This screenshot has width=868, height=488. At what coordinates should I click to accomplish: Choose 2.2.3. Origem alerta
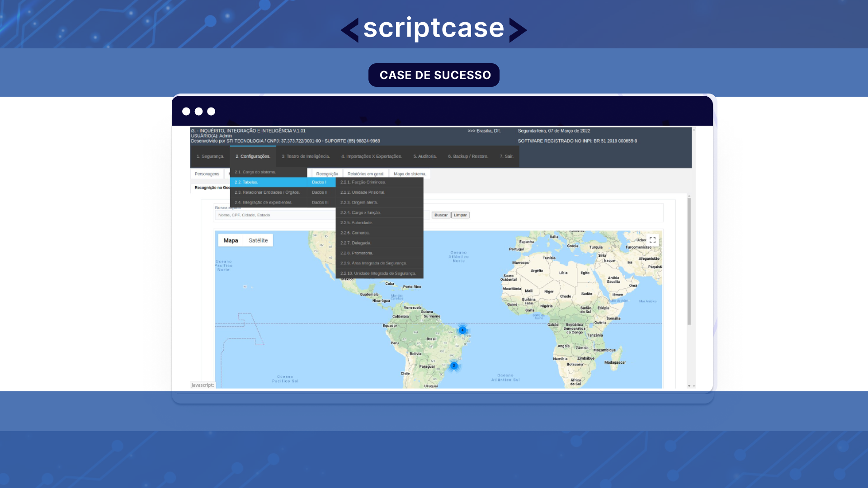tap(379, 202)
